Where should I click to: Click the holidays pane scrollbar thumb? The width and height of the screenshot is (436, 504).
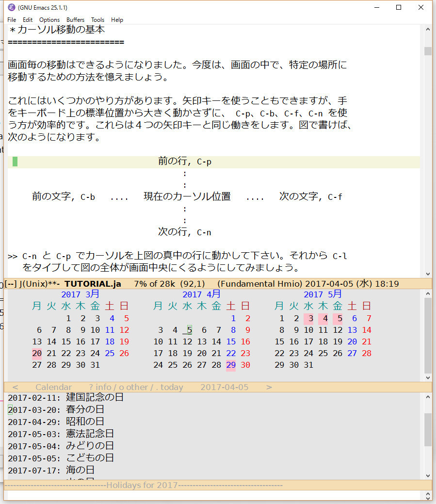[x=428, y=430]
